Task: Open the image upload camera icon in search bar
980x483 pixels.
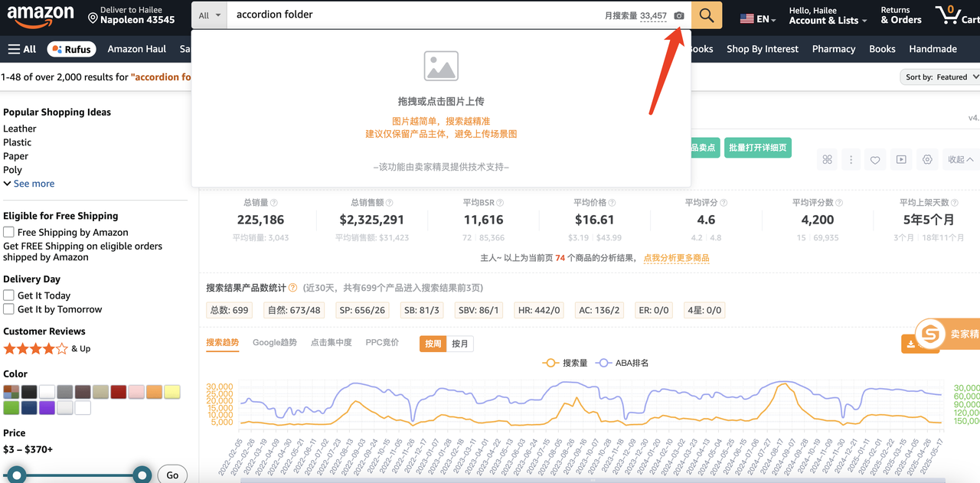Action: click(678, 15)
